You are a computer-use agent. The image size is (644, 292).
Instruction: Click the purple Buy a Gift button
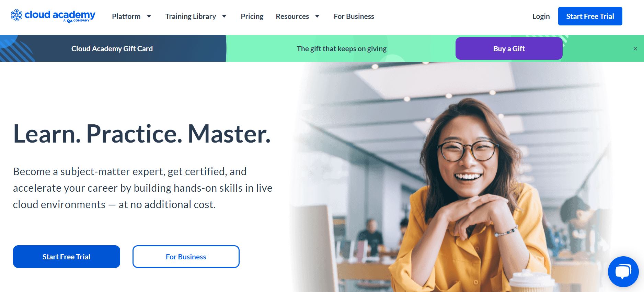pos(509,48)
